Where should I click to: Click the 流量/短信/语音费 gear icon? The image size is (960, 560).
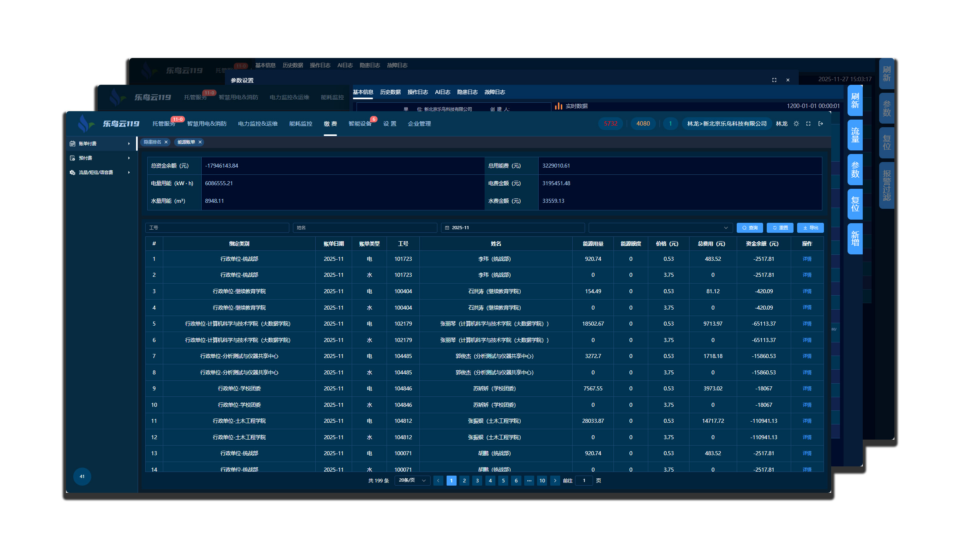tap(72, 172)
